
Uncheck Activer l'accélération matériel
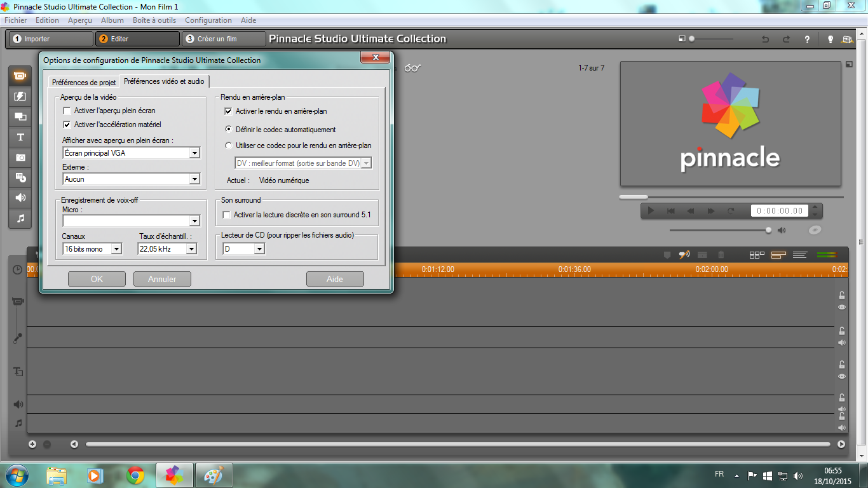67,125
